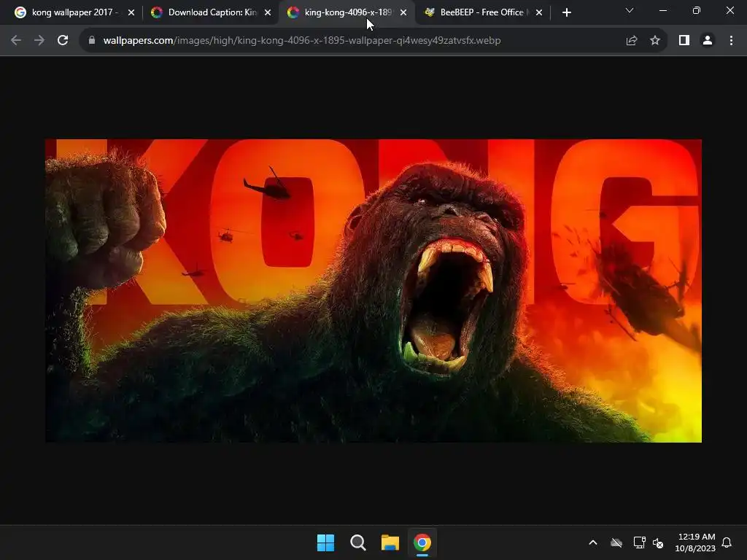Image resolution: width=747 pixels, height=560 pixels.
Task: Close the kong wallpaper 2017 tab
Action: click(x=131, y=12)
